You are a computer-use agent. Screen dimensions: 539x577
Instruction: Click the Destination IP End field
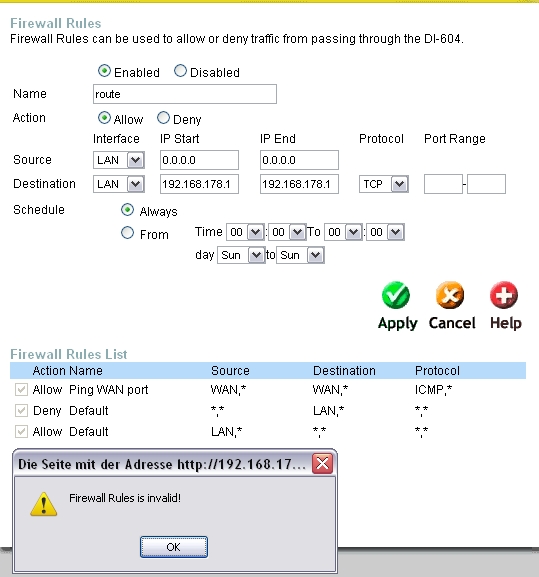tap(299, 184)
